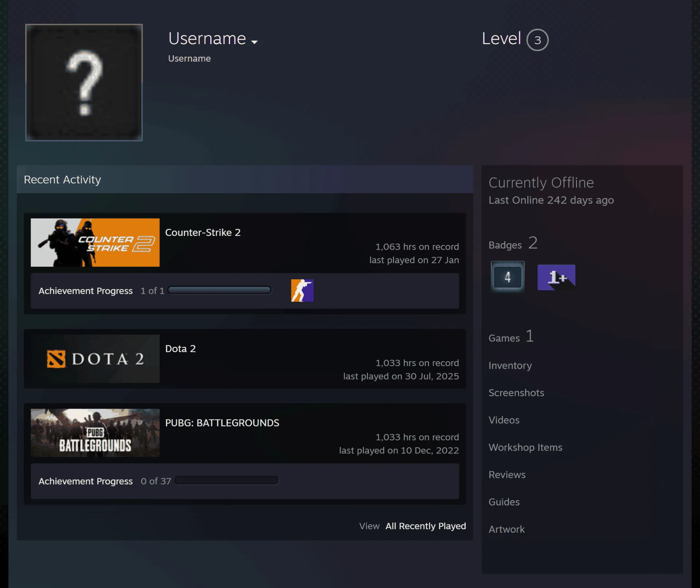
Task: Click the 'Currently Offline' status text
Action: point(541,183)
